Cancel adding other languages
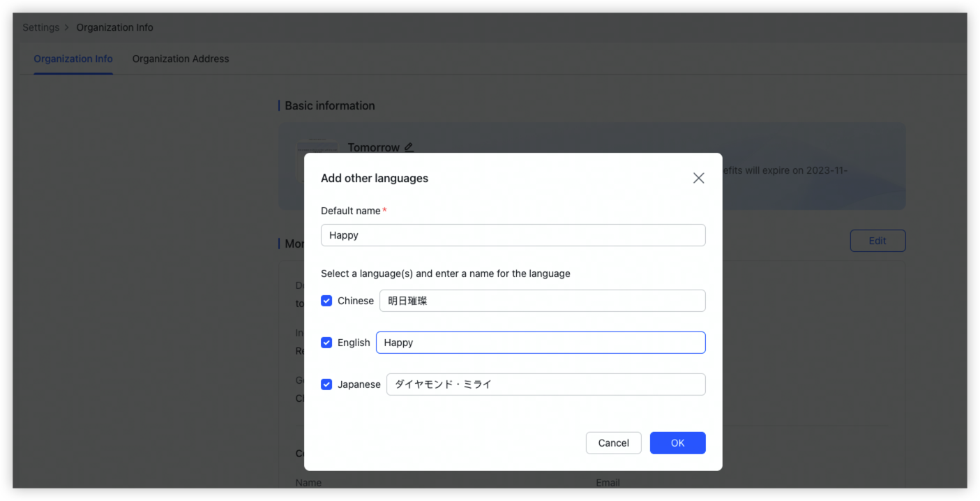Viewport: 980px width, 501px height. (613, 442)
